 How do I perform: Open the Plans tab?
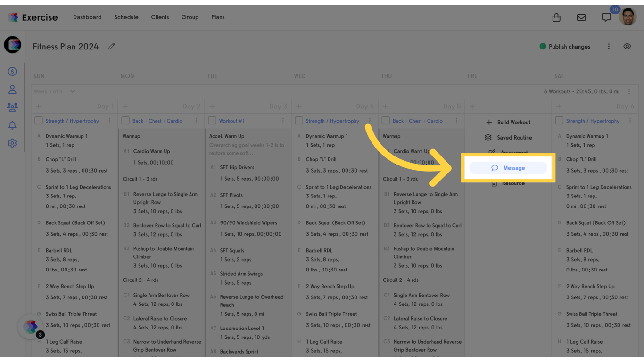pyautogui.click(x=218, y=17)
